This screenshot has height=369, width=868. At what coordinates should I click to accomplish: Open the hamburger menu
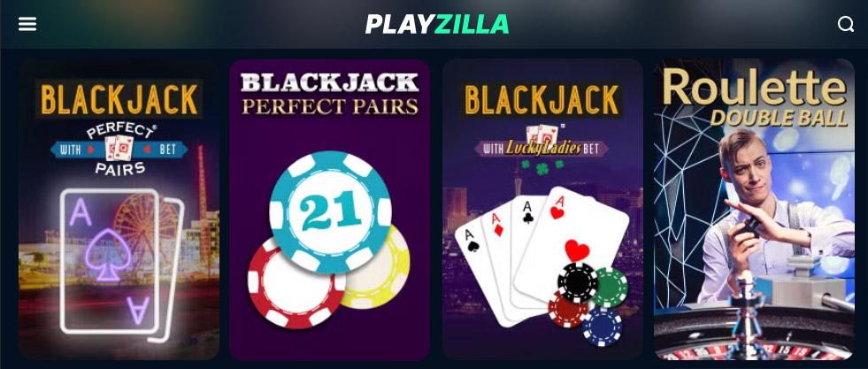[27, 24]
